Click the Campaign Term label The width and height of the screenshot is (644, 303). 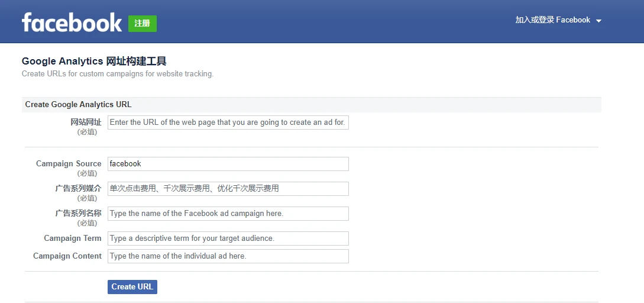pyautogui.click(x=73, y=238)
